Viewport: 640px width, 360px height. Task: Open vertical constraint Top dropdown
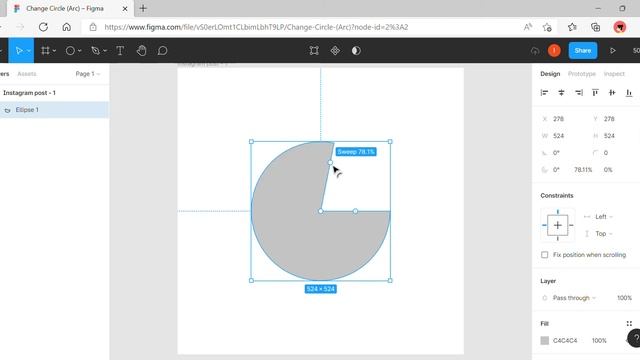[604, 234]
